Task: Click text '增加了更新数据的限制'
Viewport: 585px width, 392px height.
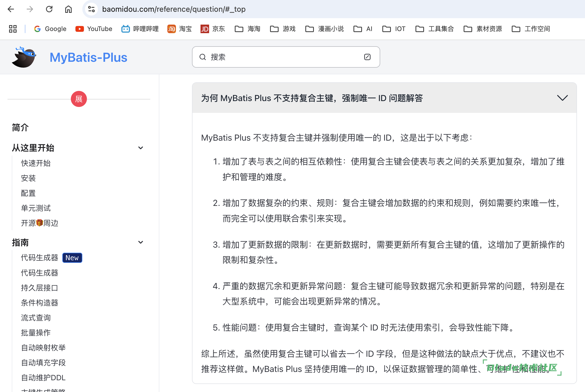Action: pos(265,245)
